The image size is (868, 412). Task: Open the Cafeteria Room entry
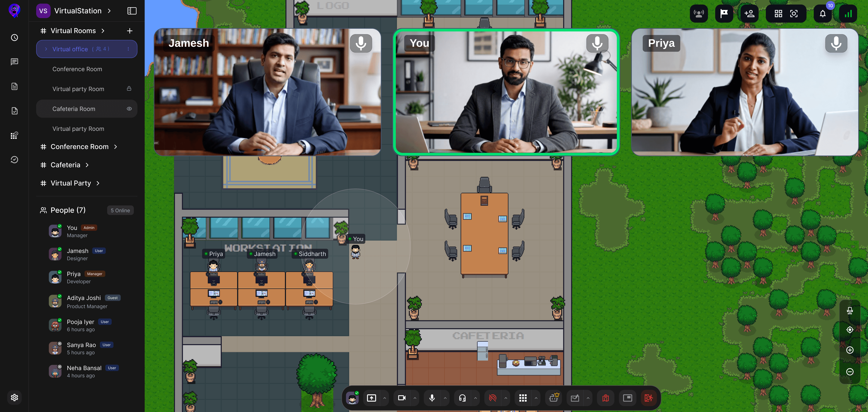click(x=74, y=109)
